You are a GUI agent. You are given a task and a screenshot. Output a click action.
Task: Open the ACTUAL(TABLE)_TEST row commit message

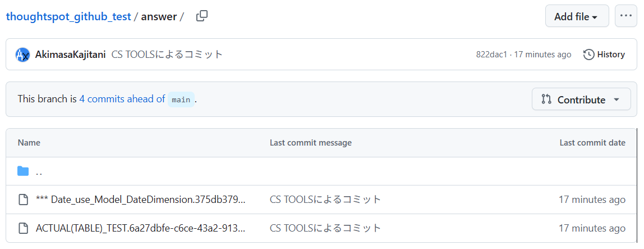(x=325, y=228)
